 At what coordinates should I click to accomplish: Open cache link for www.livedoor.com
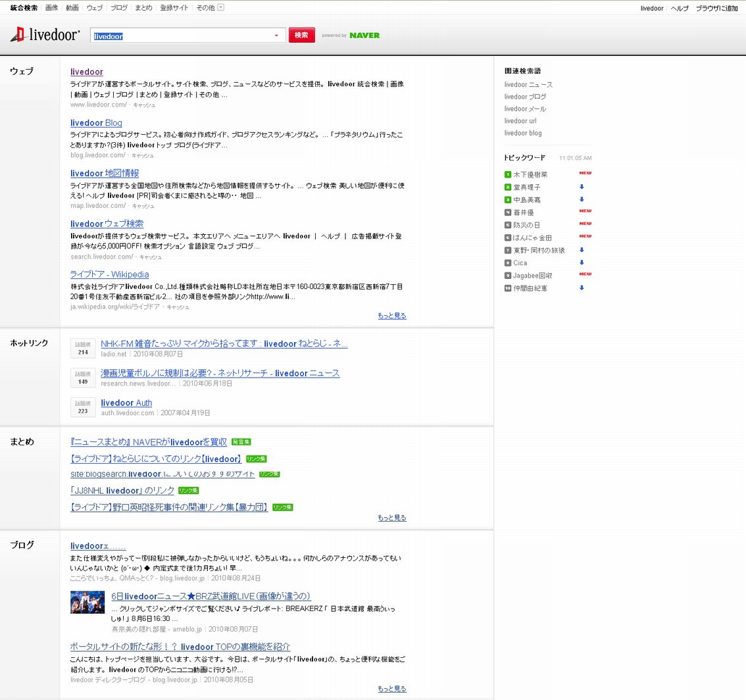click(x=143, y=105)
